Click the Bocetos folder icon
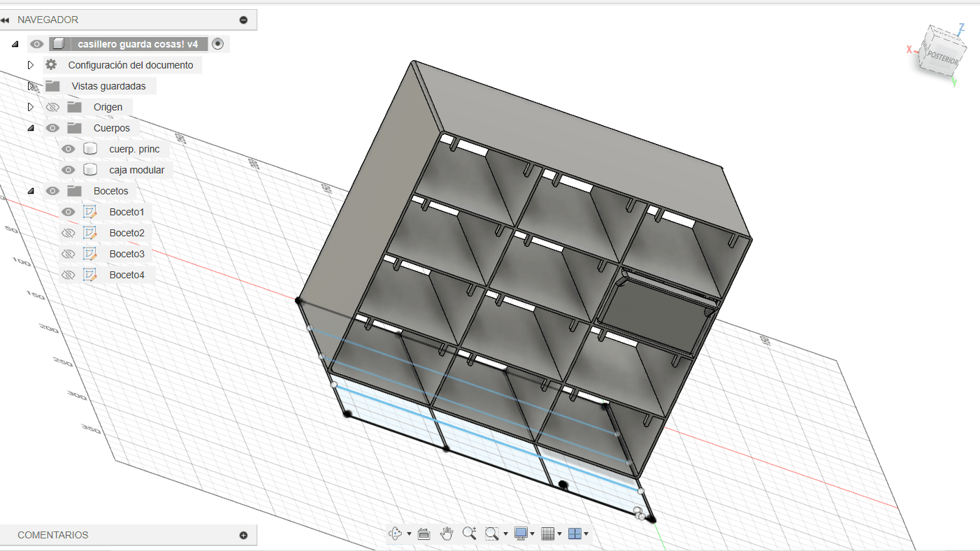The image size is (980, 551). point(74,191)
